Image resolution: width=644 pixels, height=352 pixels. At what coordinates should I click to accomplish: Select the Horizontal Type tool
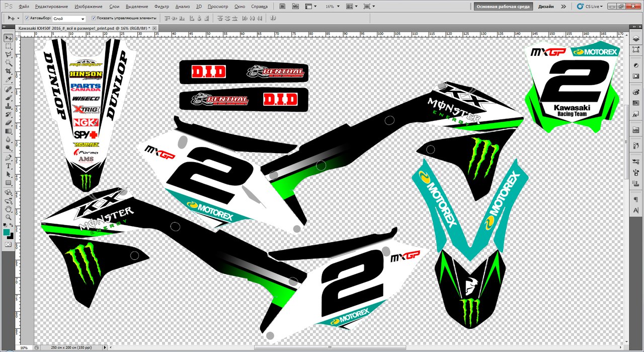pyautogui.click(x=9, y=166)
